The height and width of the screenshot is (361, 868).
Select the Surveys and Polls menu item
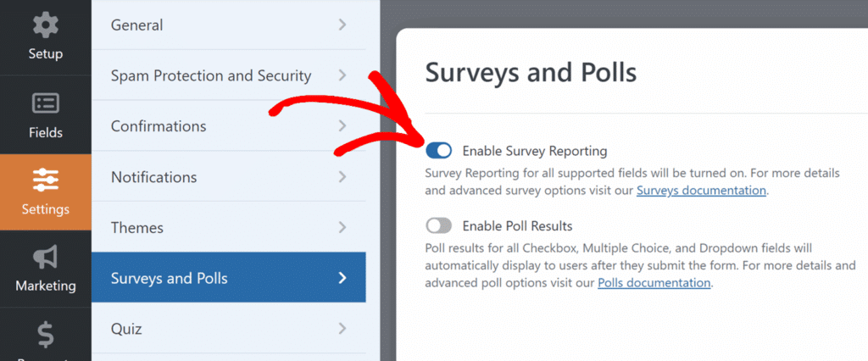[170, 278]
